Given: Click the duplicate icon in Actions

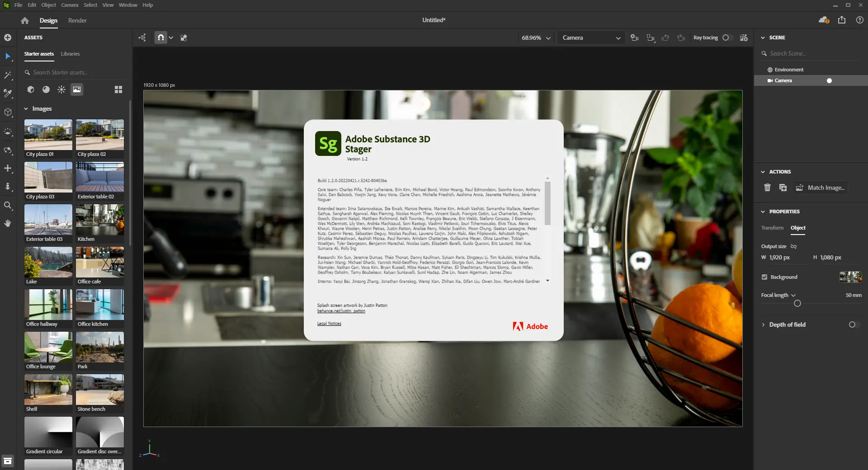Looking at the screenshot, I should [783, 188].
